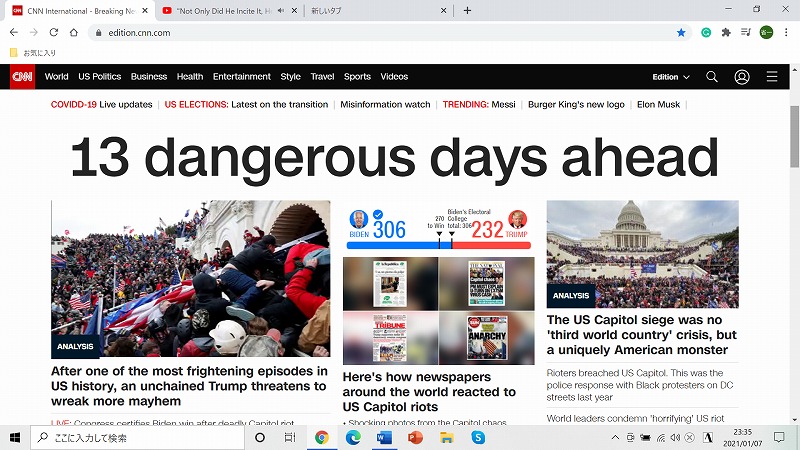
Task: Open a new tab with plus button
Action: click(467, 10)
